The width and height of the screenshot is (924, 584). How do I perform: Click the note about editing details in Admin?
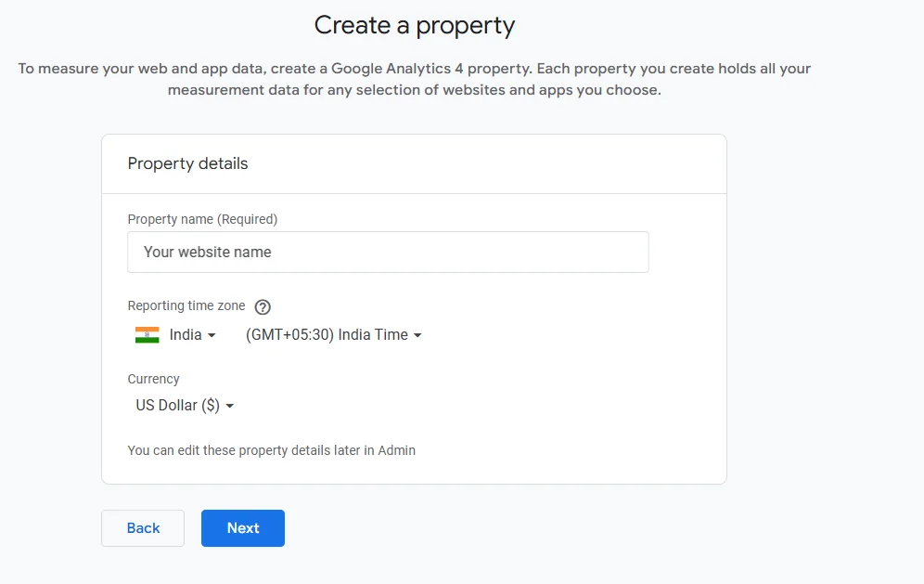click(271, 450)
